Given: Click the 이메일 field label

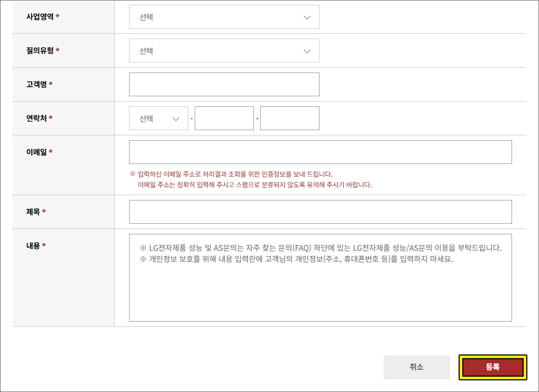Looking at the screenshot, I should pos(36,152).
